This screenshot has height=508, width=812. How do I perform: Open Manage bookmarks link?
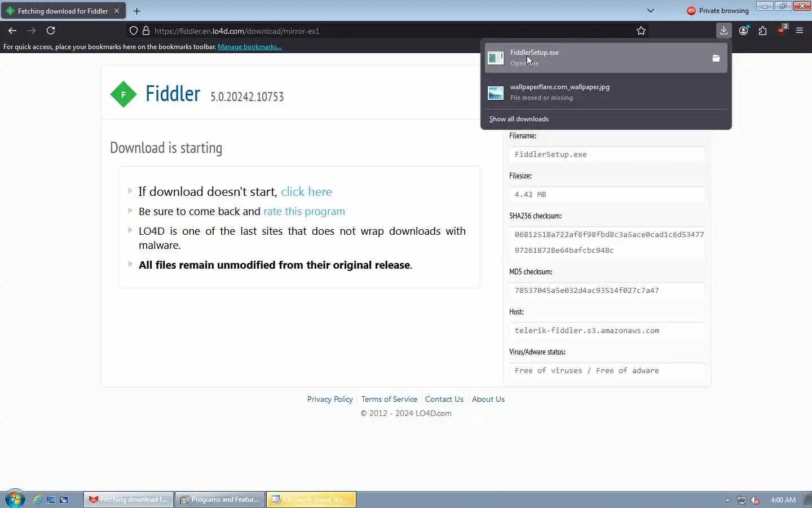click(250, 47)
